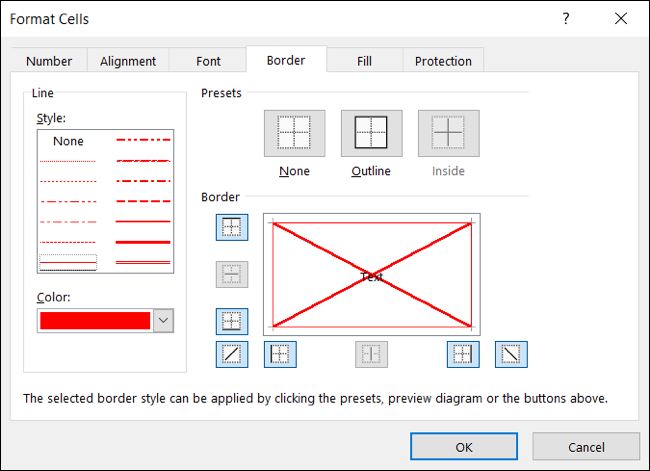This screenshot has width=650, height=471.
Task: Select the None line style
Action: pyautogui.click(x=68, y=142)
